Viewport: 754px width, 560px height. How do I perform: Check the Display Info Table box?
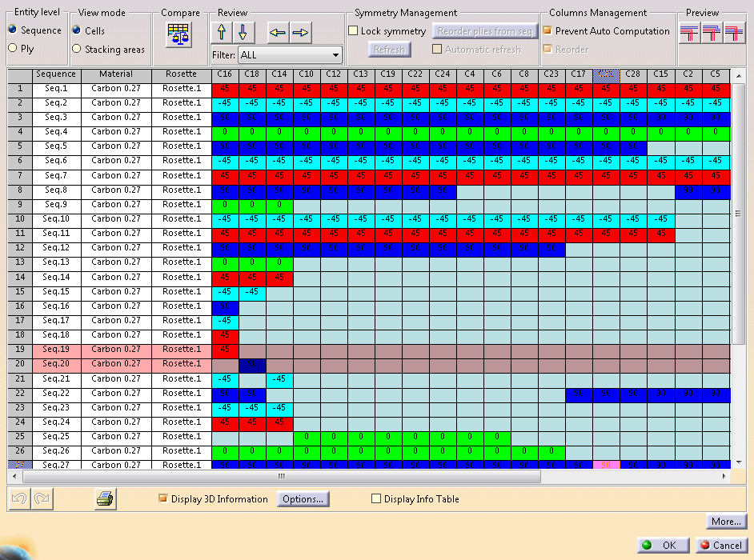(376, 499)
